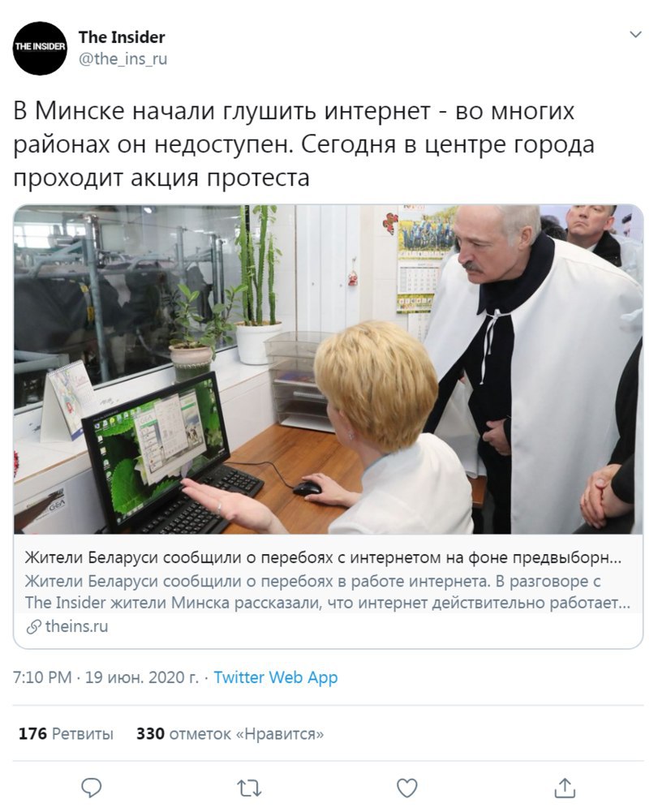Click the number 330 likes count

pyautogui.click(x=150, y=734)
